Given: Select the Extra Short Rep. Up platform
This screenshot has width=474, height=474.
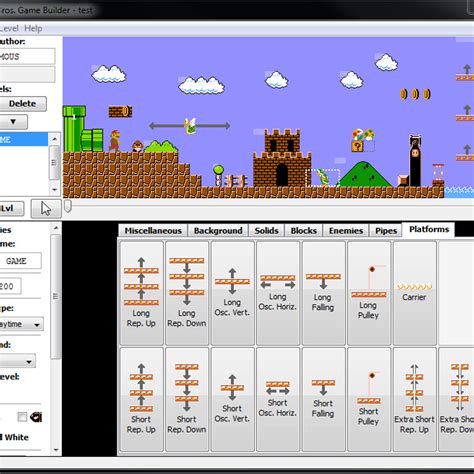Looking at the screenshot, I should tap(414, 399).
